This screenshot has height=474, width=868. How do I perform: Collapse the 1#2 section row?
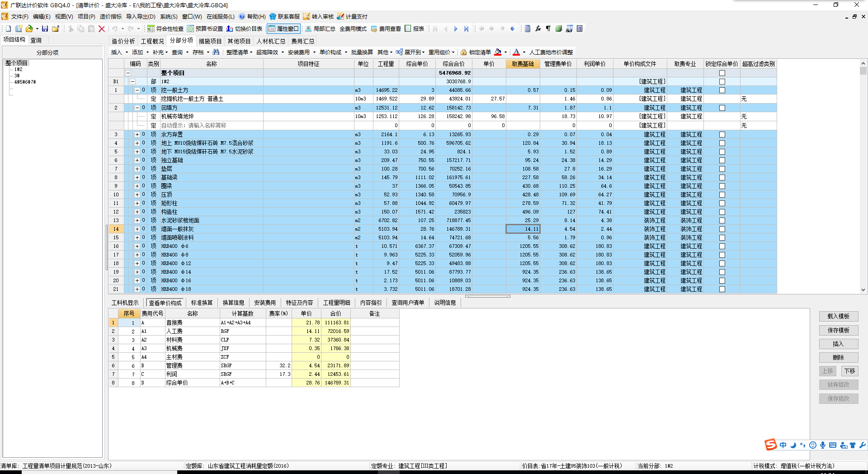pyautogui.click(x=132, y=81)
